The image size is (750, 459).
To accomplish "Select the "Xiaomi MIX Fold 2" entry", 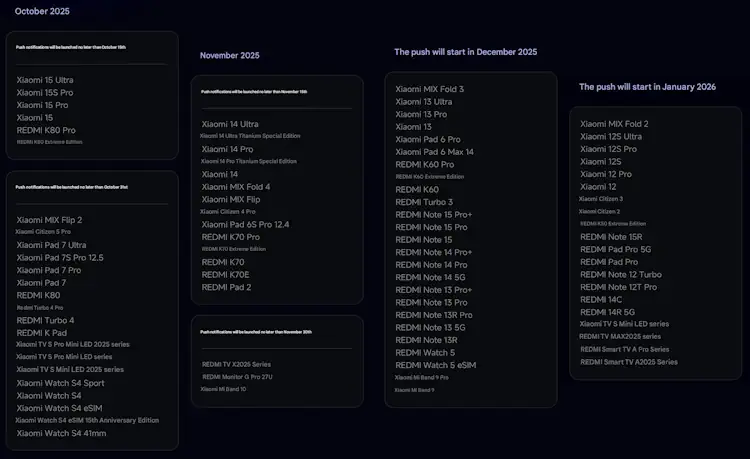I will click(x=615, y=124).
